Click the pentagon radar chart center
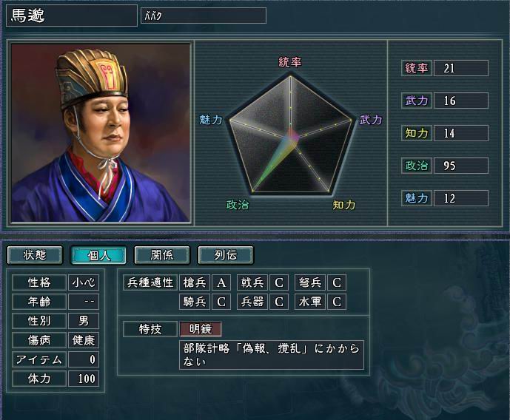The height and width of the screenshot is (420, 510). pos(290,135)
